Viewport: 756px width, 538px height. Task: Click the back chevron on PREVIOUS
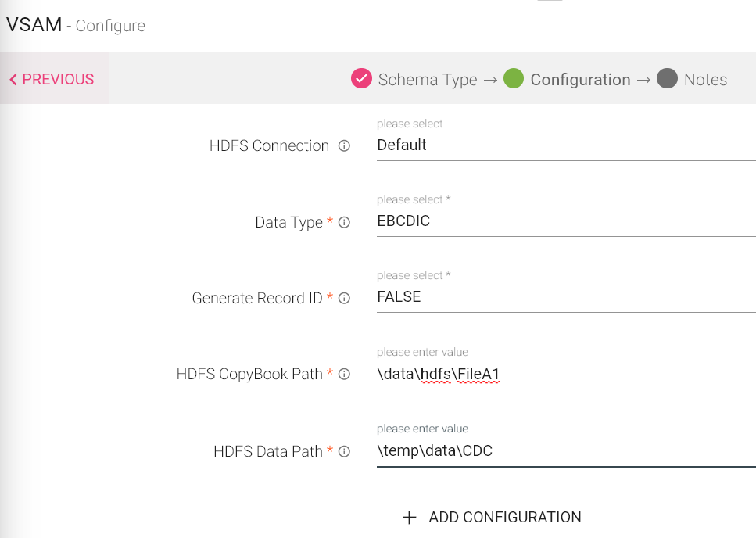(x=13, y=79)
